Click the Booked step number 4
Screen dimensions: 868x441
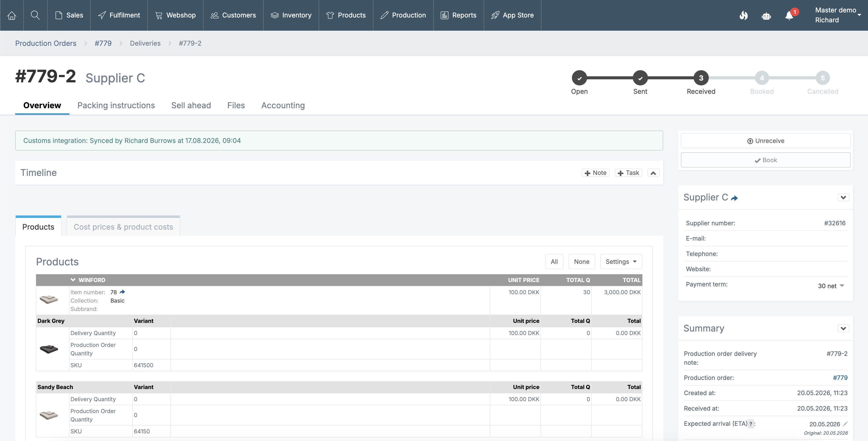tap(762, 78)
